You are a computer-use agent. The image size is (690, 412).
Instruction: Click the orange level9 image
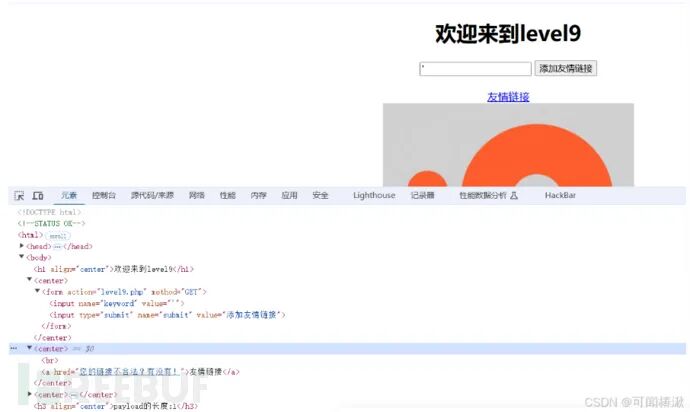tap(508, 145)
